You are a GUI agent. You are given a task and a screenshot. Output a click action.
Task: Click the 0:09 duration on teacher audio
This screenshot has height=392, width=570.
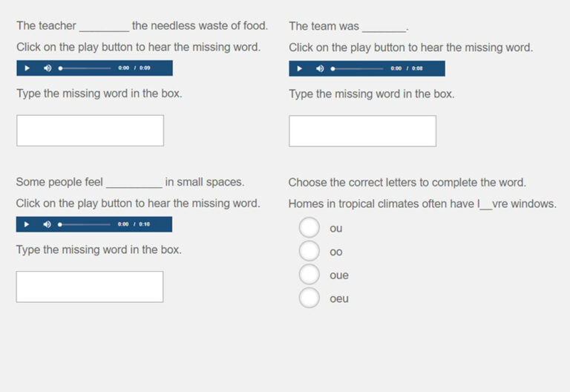pyautogui.click(x=145, y=68)
